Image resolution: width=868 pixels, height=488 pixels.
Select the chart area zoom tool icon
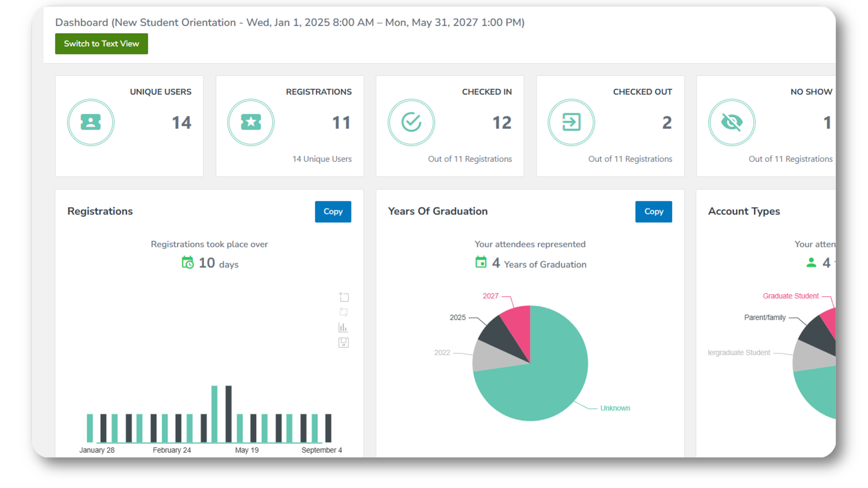pos(343,297)
